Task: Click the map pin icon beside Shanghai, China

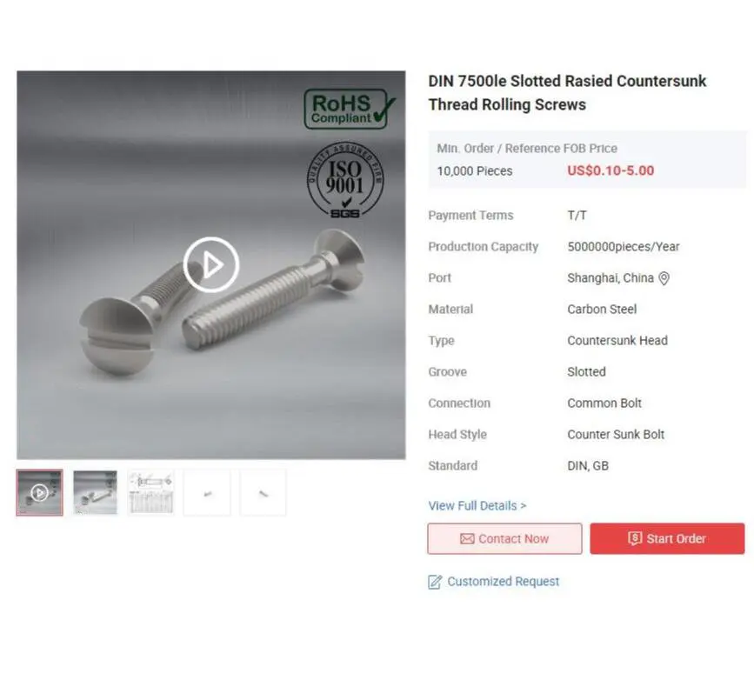Action: click(x=664, y=278)
